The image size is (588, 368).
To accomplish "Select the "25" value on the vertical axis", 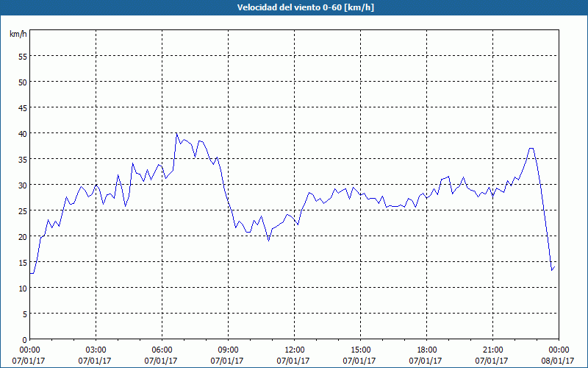I will point(23,211).
